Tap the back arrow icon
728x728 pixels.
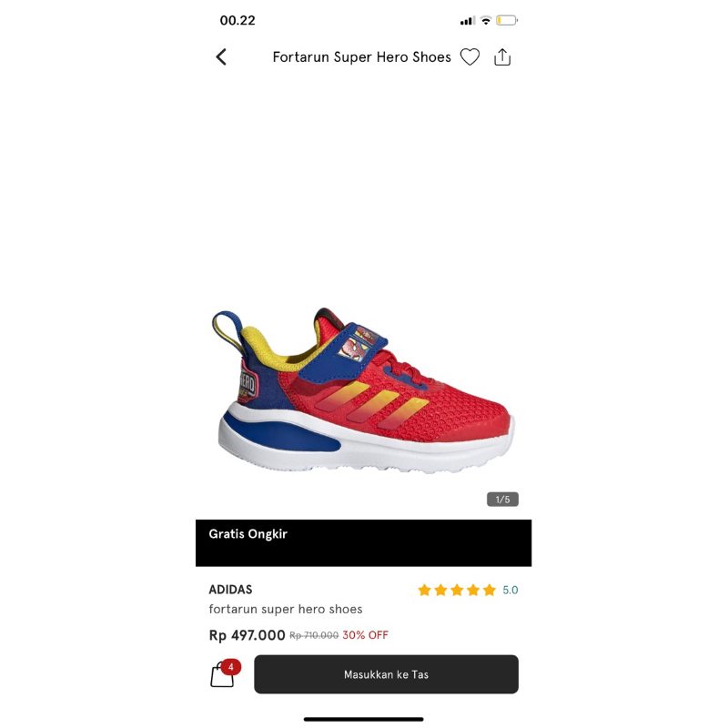221,57
